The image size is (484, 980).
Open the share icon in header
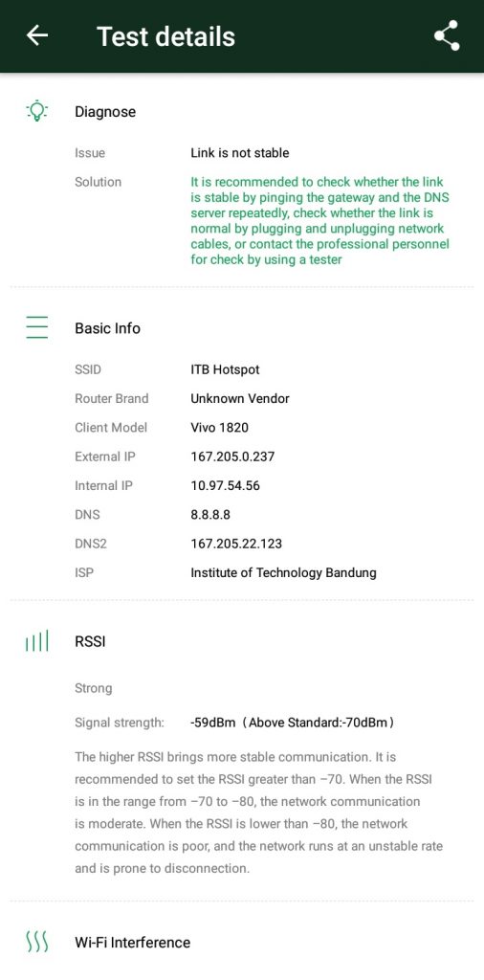(447, 35)
